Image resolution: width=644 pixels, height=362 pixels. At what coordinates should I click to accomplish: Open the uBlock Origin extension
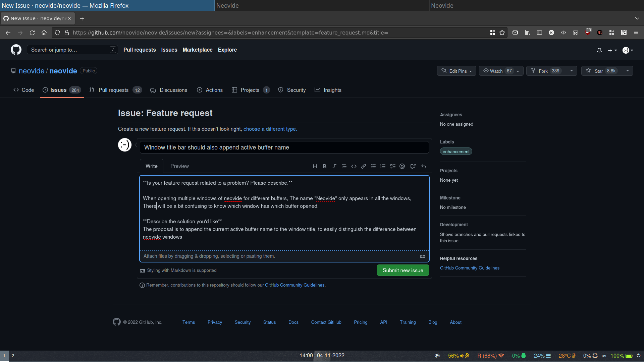[x=588, y=33]
